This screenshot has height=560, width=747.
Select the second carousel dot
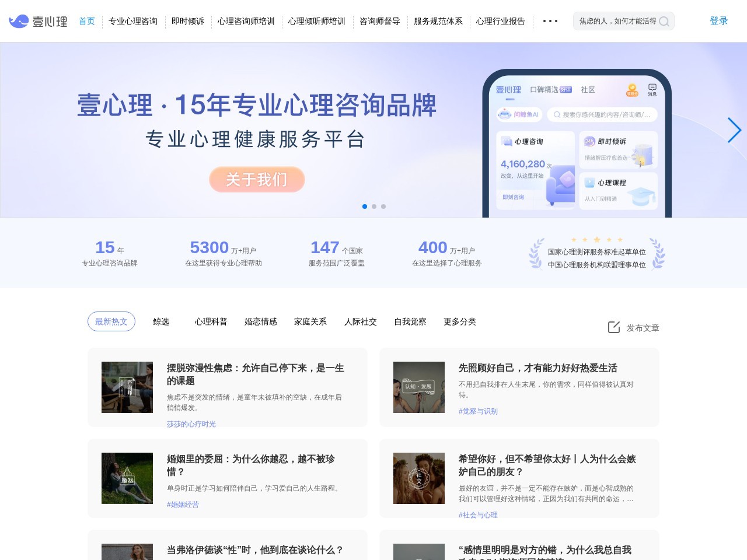[x=374, y=206]
